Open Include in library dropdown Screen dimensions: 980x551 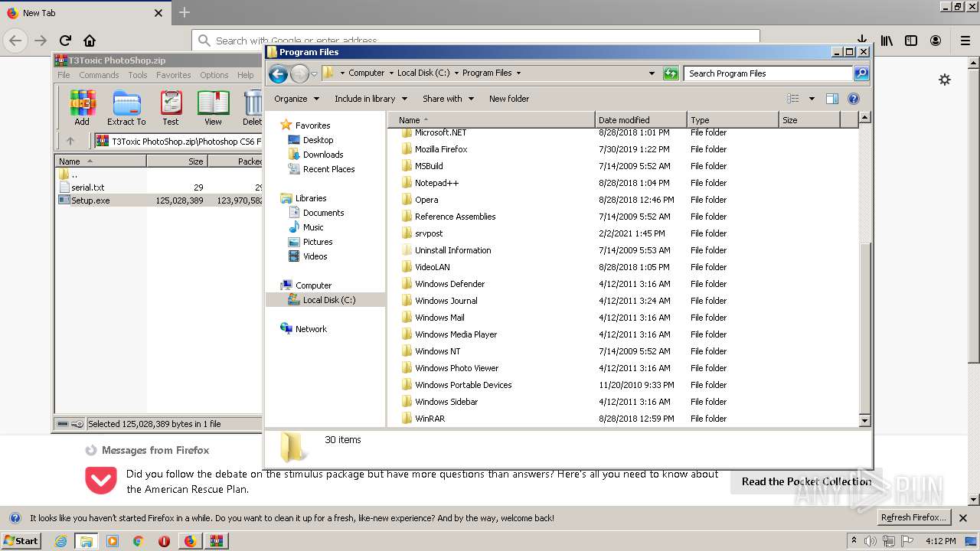371,99
